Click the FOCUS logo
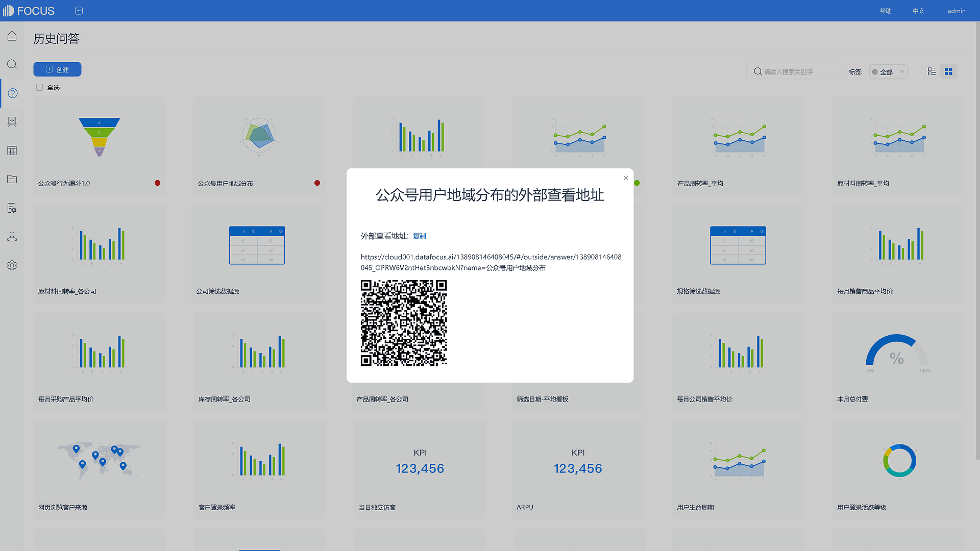The width and height of the screenshot is (980, 551). coord(29,11)
